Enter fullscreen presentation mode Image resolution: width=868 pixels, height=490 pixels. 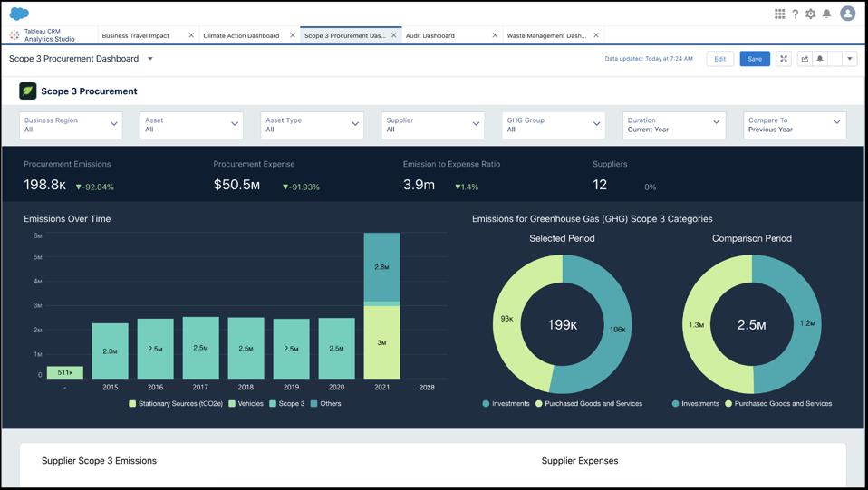[x=784, y=59]
